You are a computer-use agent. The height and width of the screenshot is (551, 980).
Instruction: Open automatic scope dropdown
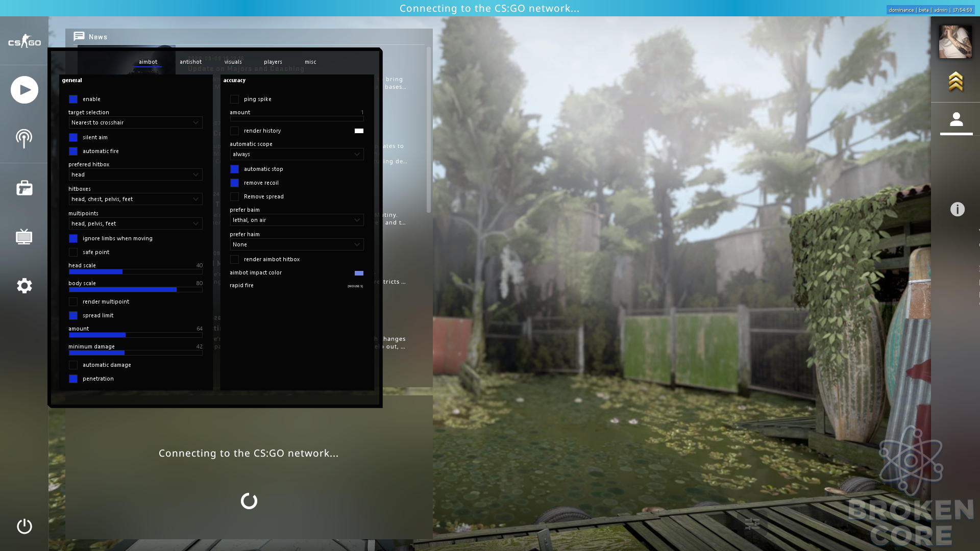pyautogui.click(x=297, y=154)
